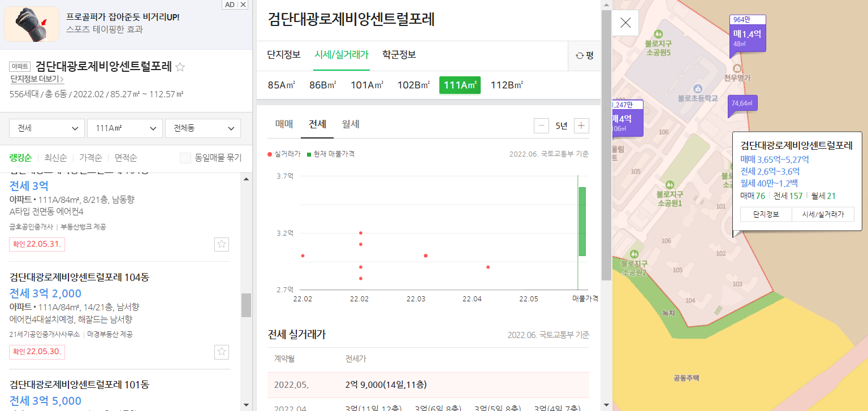This screenshot has height=411, width=868.
Task: Click 불로초등학교 school icon on map
Action: coord(698,89)
